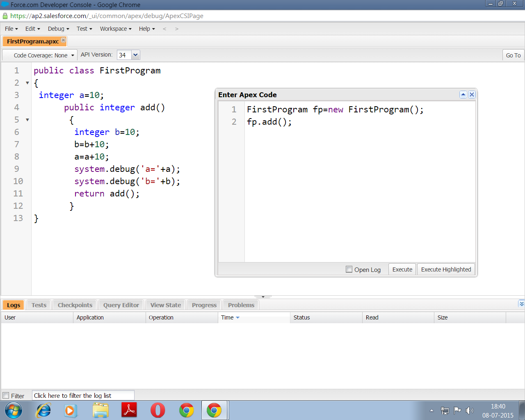Click the back navigation arrow in the menu bar
Image resolution: width=525 pixels, height=420 pixels.
click(164, 29)
